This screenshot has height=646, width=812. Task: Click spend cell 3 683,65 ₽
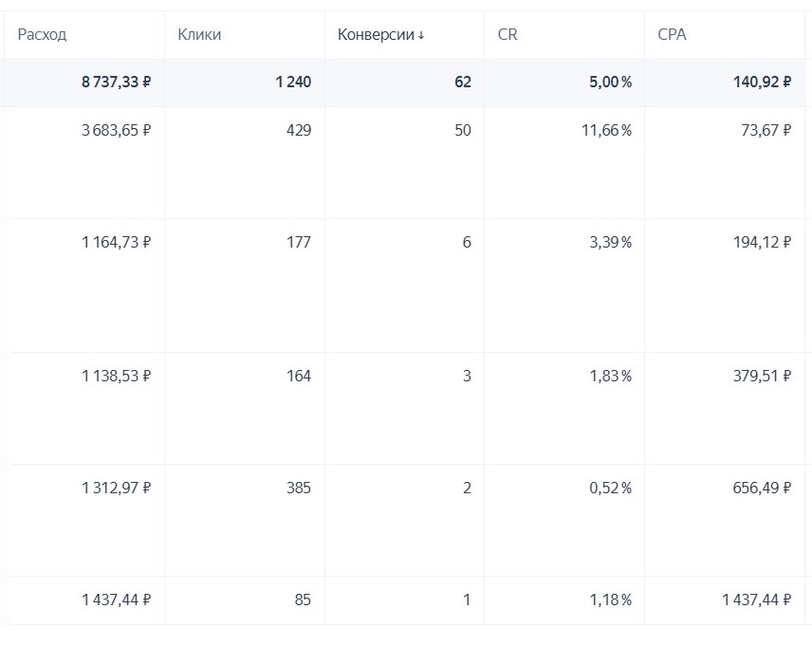tap(116, 130)
